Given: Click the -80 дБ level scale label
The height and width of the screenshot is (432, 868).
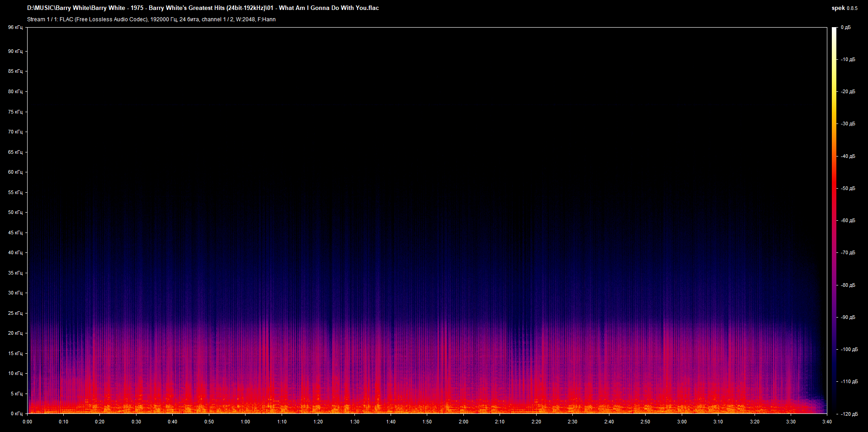Looking at the screenshot, I should [x=848, y=285].
